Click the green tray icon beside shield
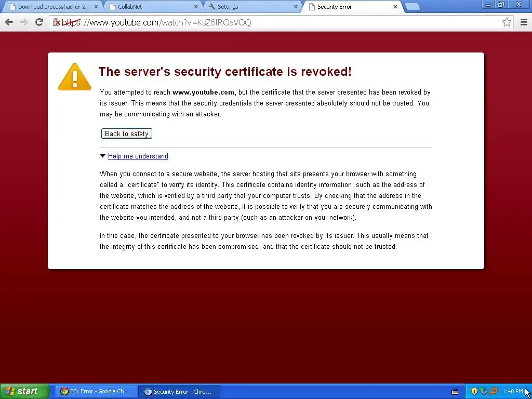This screenshot has height=399, width=532. [x=484, y=392]
